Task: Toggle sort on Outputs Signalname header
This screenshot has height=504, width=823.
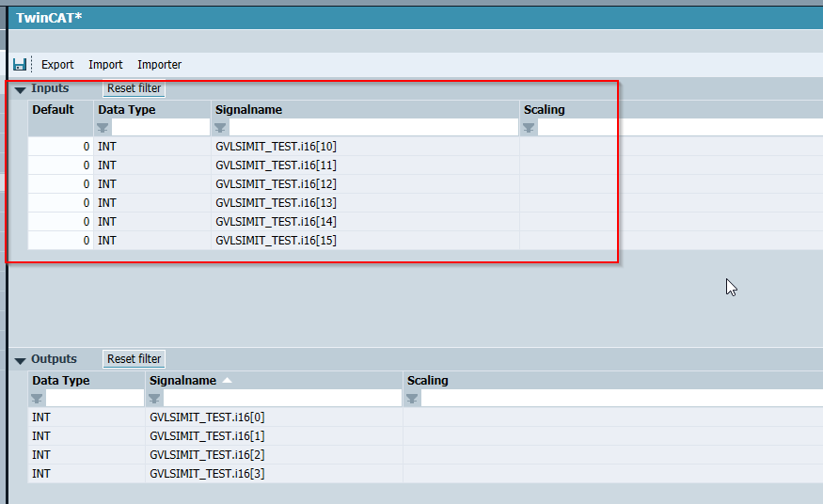Action: 182,380
